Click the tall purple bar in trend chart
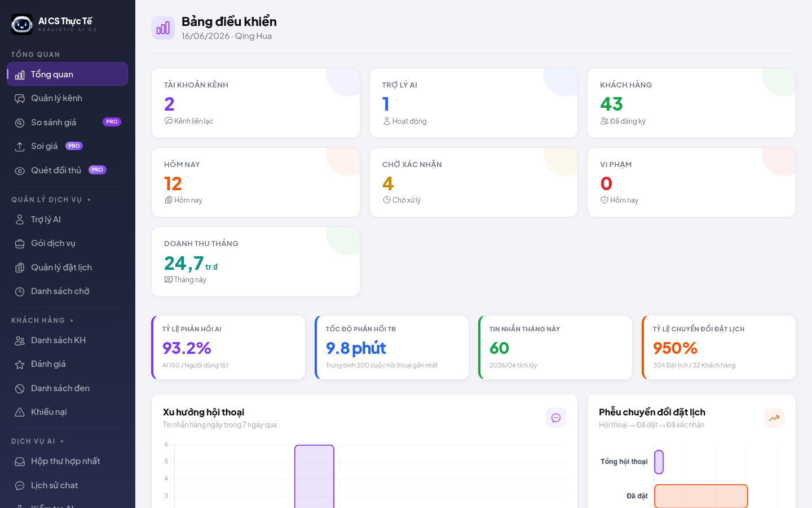The height and width of the screenshot is (508, 812). pos(314,476)
